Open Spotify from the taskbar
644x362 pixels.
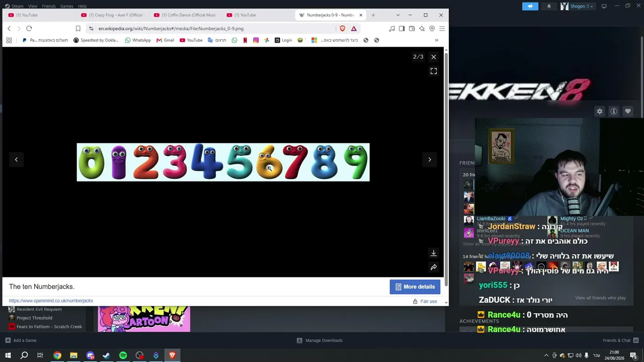[x=123, y=355]
